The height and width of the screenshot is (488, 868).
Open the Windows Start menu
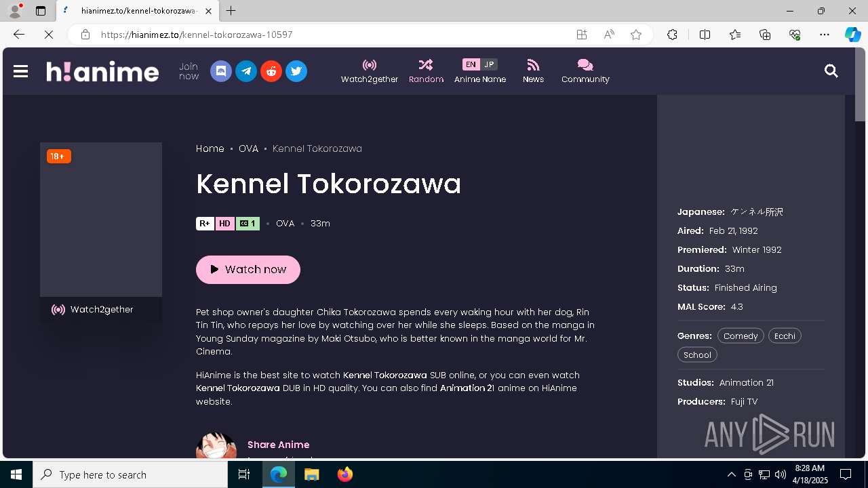pyautogui.click(x=16, y=474)
